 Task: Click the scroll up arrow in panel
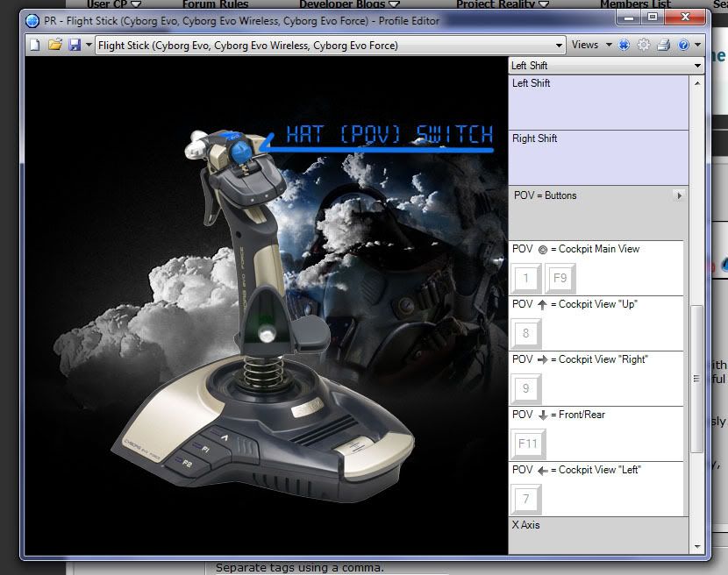click(697, 83)
